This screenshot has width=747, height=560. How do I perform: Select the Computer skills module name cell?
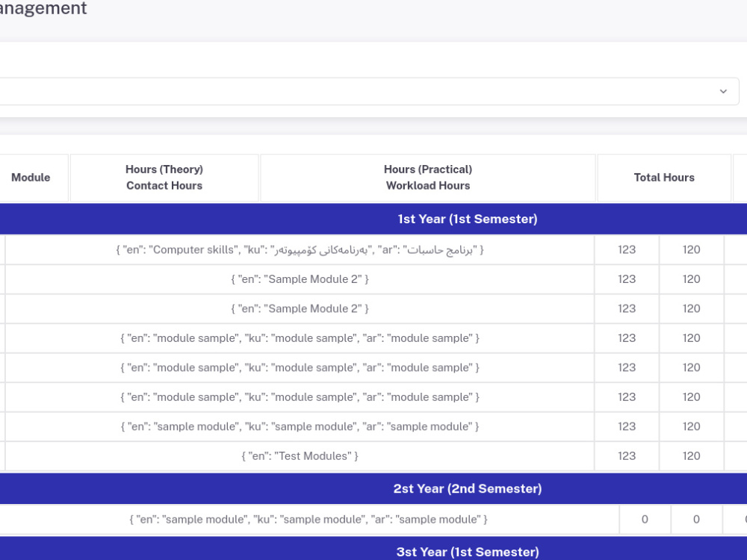(x=300, y=250)
